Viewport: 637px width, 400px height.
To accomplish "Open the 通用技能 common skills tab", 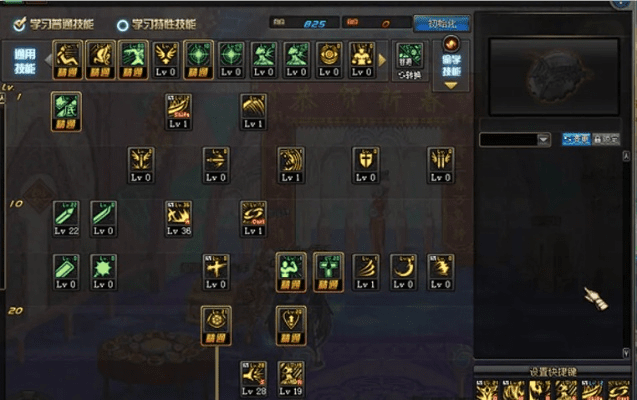I will tap(25, 61).
